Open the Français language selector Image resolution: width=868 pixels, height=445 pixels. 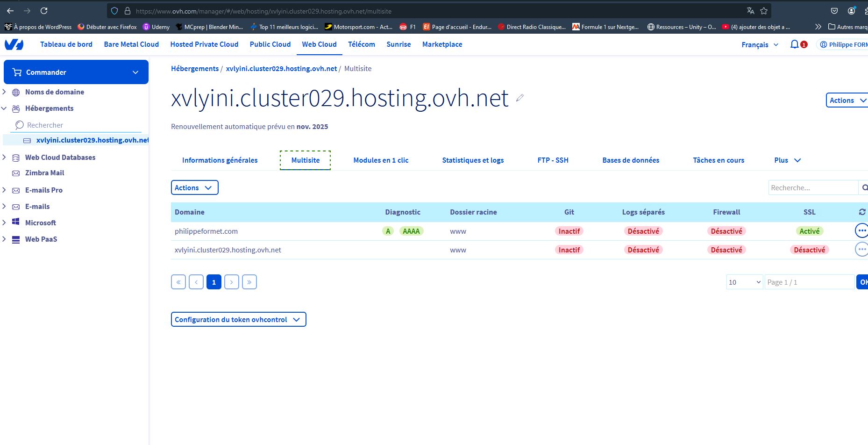pos(760,45)
